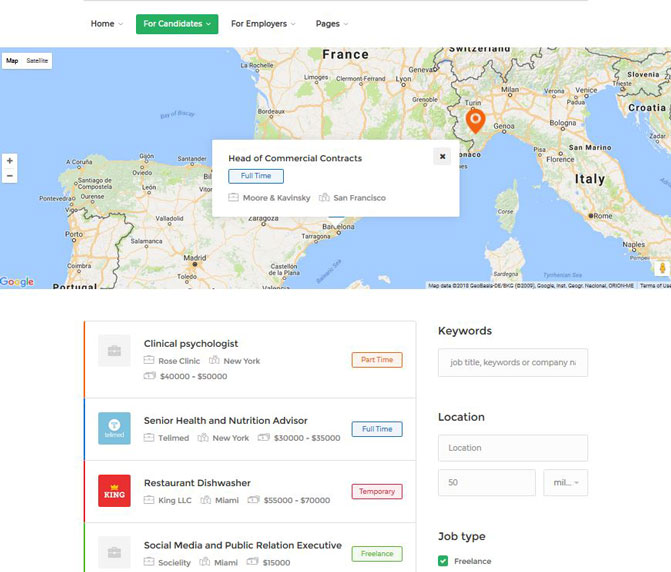This screenshot has width=671, height=572.
Task: Click Miami location icon for Restaurant Dishwasher
Action: point(205,500)
